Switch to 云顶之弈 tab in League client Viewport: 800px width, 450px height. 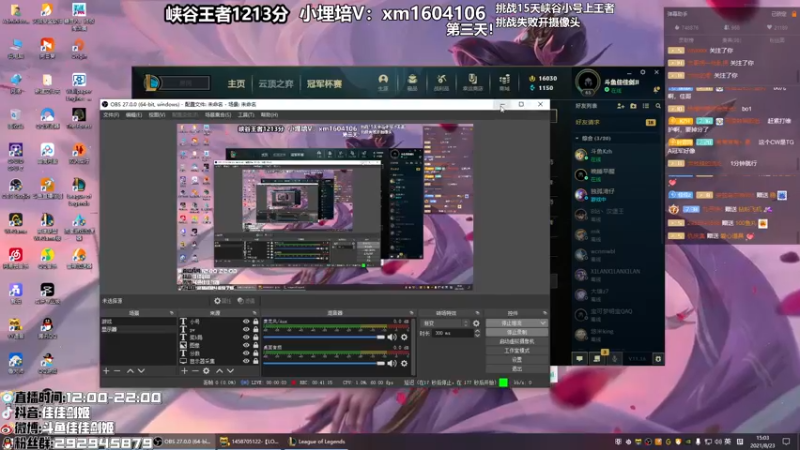pyautogui.click(x=276, y=84)
